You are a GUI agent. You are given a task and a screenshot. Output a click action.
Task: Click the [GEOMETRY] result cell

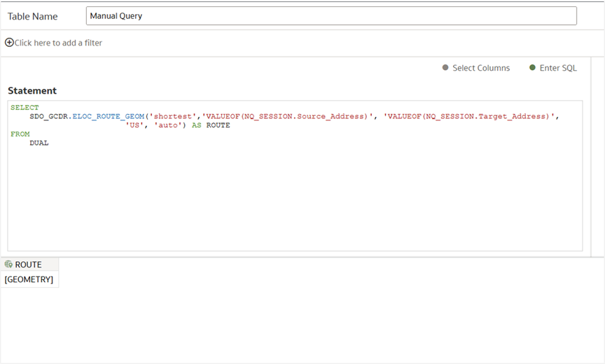coord(29,279)
